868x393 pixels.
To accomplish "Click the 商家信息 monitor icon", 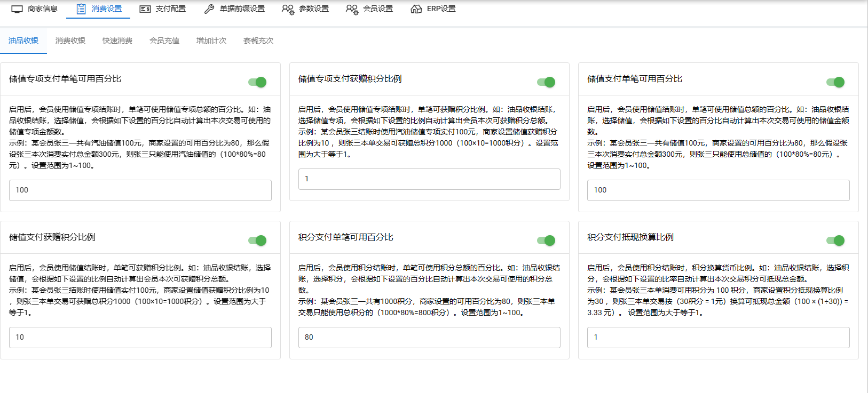I will coord(17,9).
